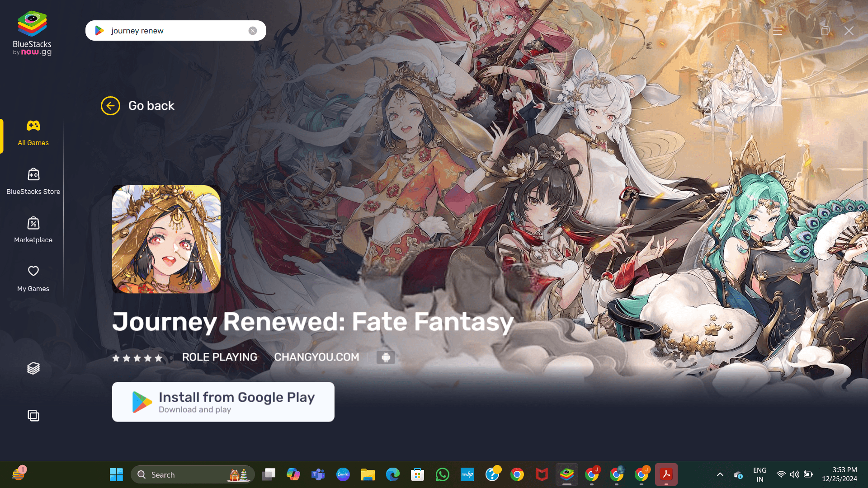Screen dimensions: 868x488
Task: Open the My Games tab
Action: coord(33,279)
